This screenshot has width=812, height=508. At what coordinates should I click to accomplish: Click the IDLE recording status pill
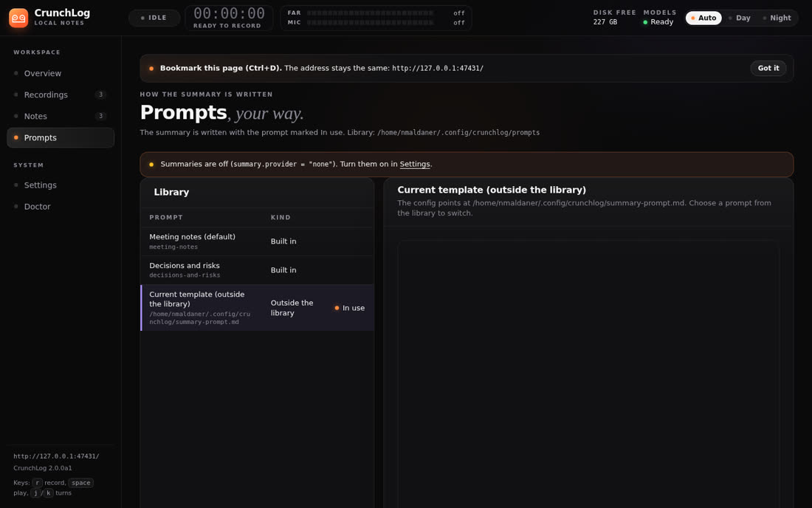pyautogui.click(x=154, y=18)
